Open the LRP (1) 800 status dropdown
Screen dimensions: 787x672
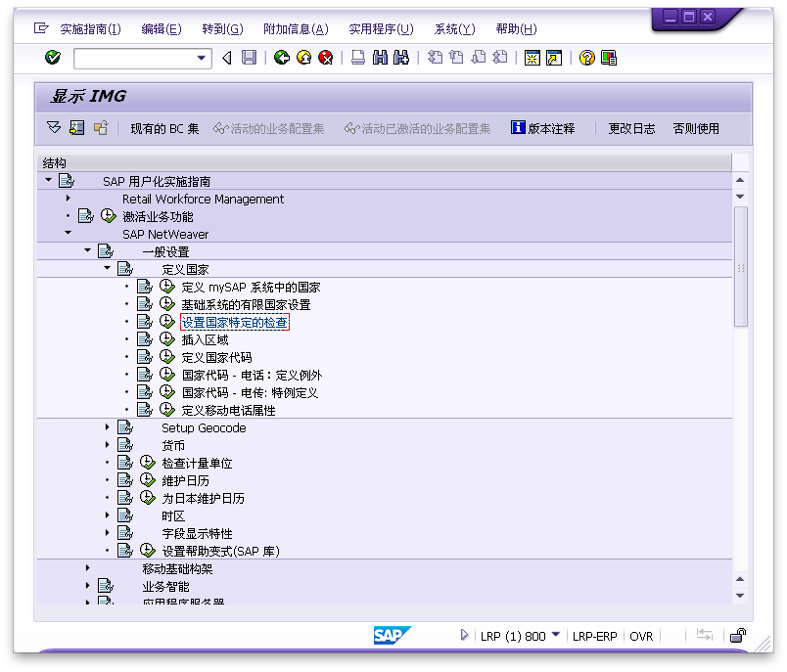pyautogui.click(x=555, y=635)
